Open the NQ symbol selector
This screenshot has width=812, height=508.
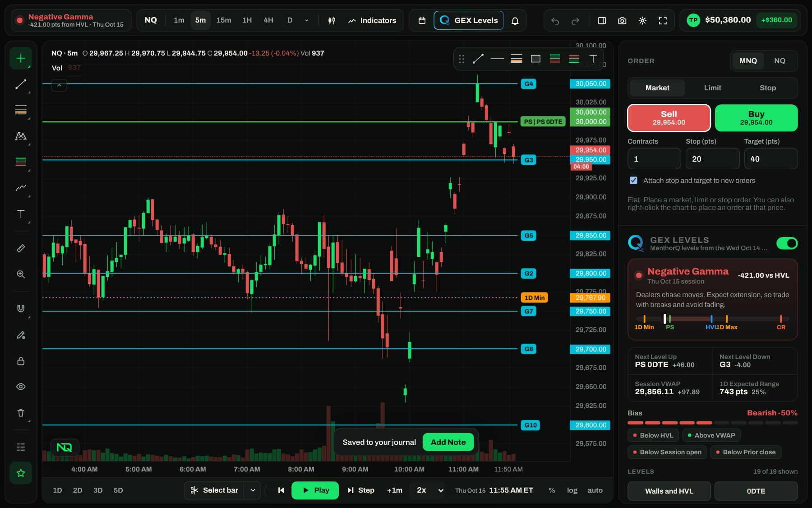tap(151, 20)
